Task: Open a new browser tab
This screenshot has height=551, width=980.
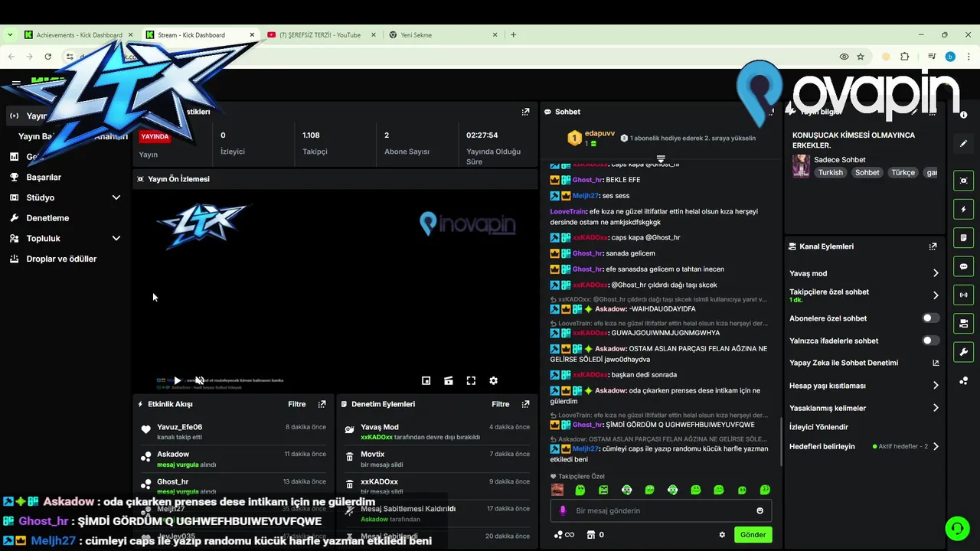Action: pos(513,34)
